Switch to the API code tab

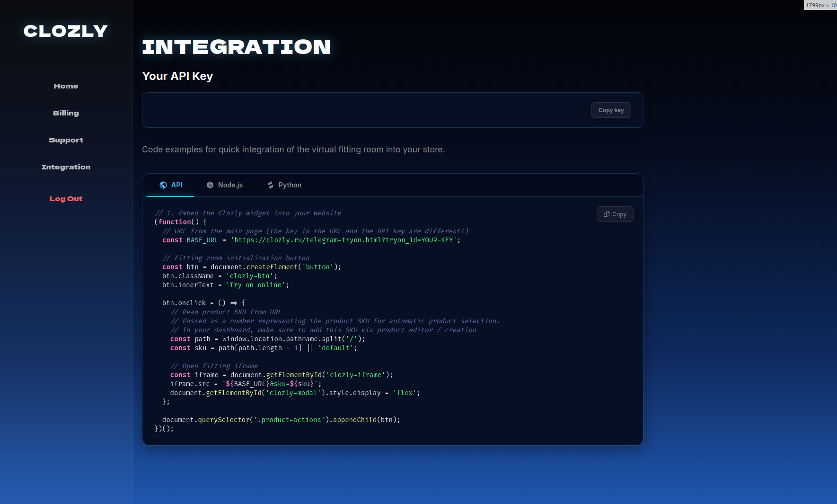pos(170,185)
